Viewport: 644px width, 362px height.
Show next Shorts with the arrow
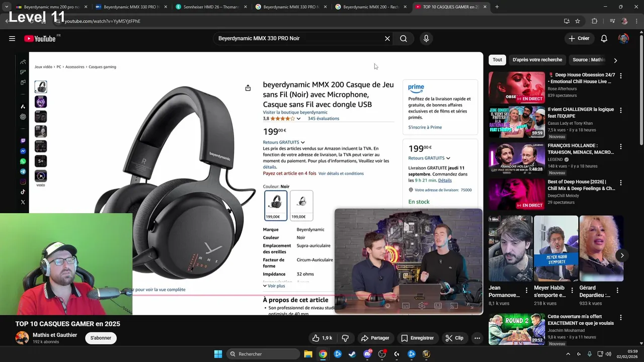(622, 255)
